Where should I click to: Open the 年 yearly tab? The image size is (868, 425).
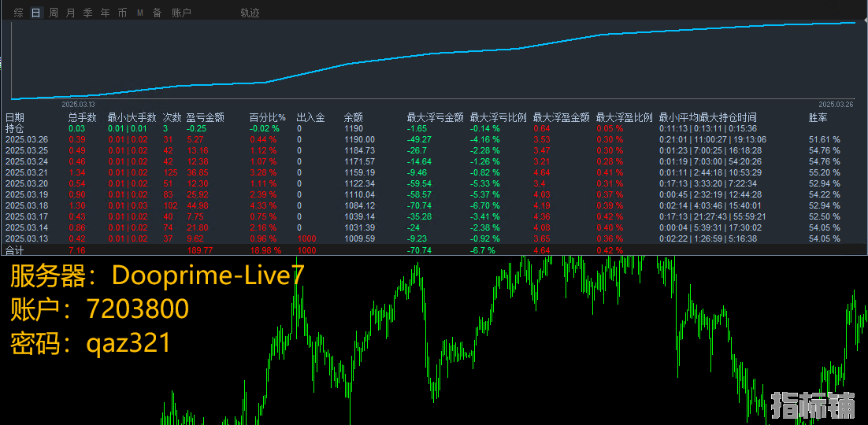(x=105, y=13)
